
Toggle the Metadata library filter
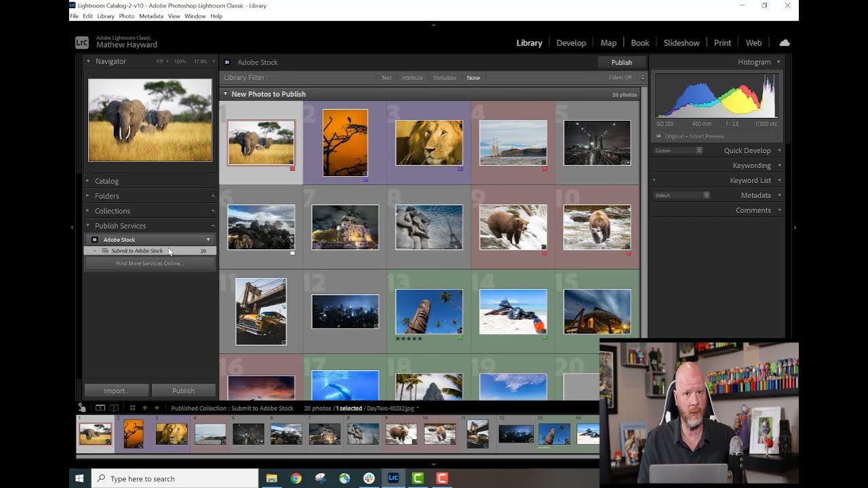coord(445,78)
